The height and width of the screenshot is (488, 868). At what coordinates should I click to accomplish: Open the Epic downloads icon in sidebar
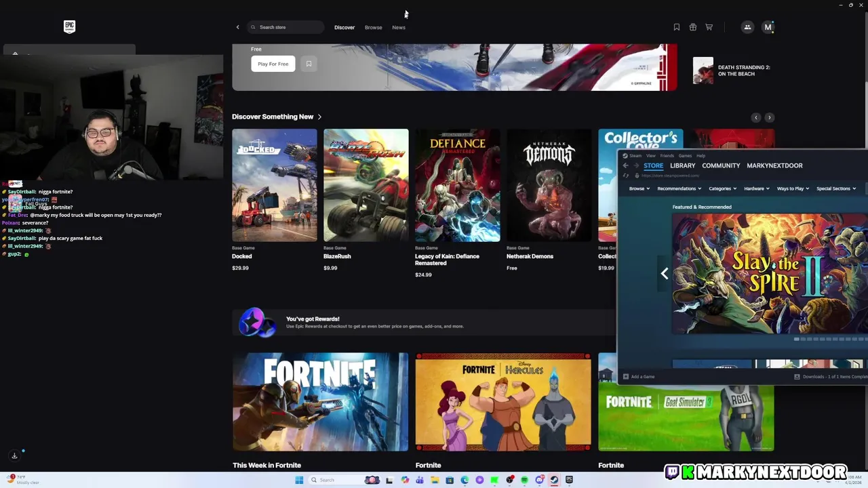point(14,455)
